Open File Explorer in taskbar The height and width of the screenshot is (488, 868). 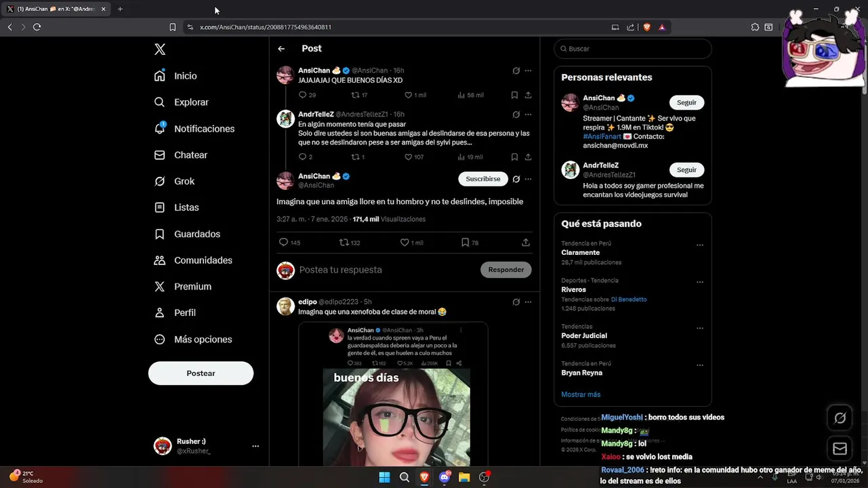464,477
